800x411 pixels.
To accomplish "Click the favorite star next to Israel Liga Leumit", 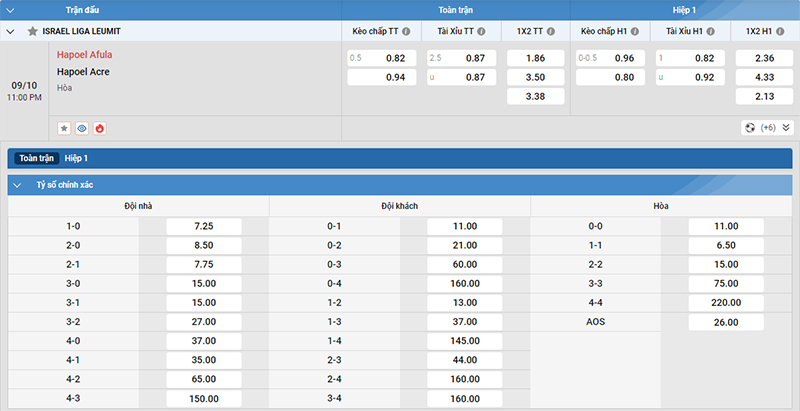I will [x=33, y=31].
